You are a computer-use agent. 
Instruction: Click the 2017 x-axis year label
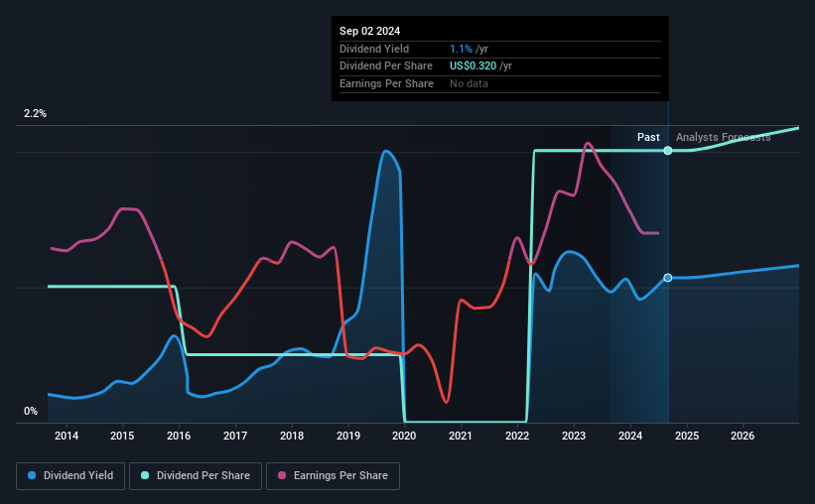coord(235,436)
